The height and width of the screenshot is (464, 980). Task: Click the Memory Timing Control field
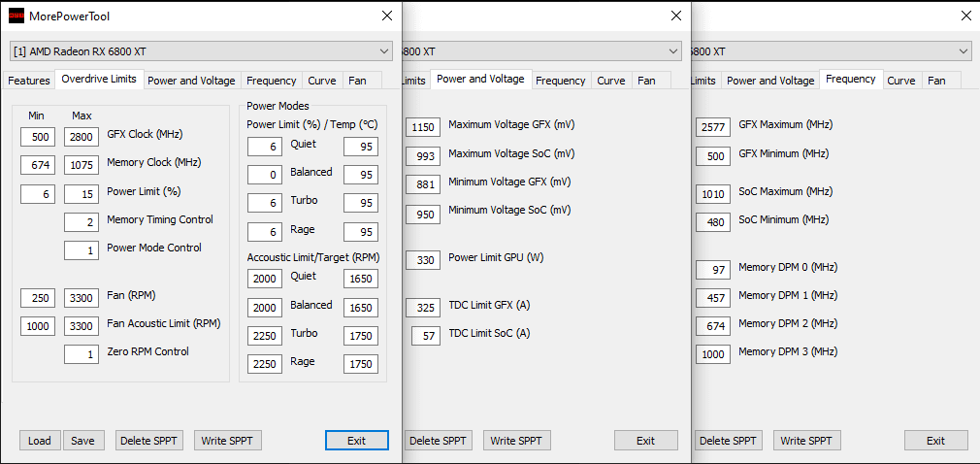pyautogui.click(x=82, y=222)
